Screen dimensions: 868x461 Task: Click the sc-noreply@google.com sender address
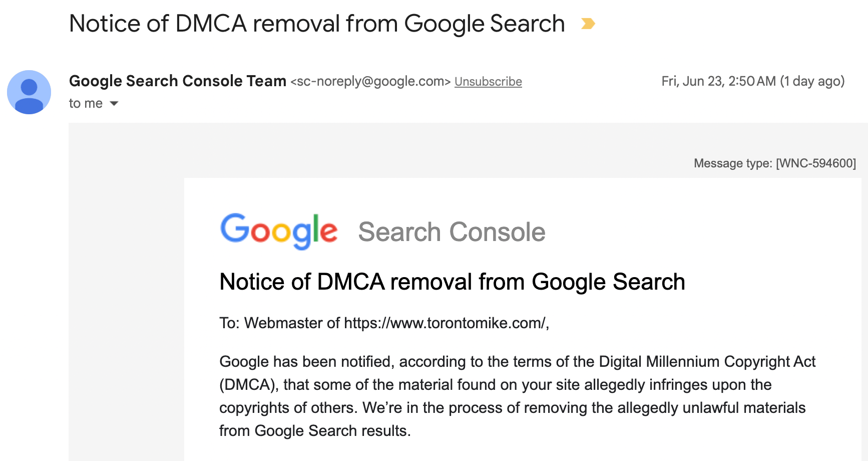[370, 82]
